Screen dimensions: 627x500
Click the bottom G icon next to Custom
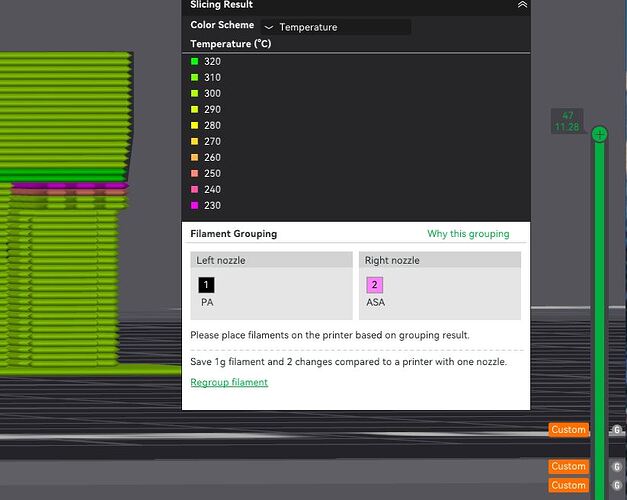point(617,485)
